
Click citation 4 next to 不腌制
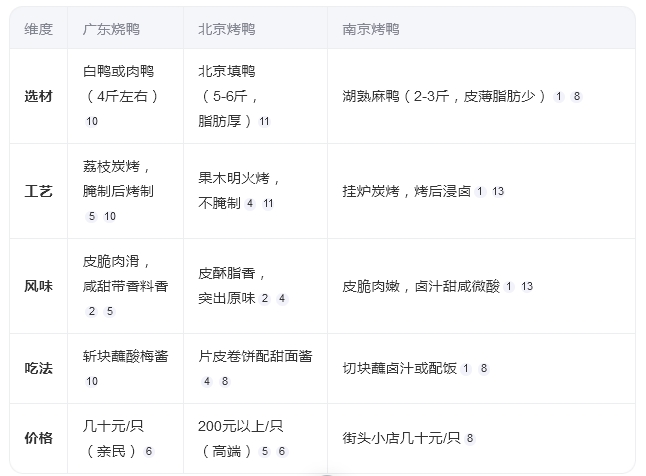250,204
